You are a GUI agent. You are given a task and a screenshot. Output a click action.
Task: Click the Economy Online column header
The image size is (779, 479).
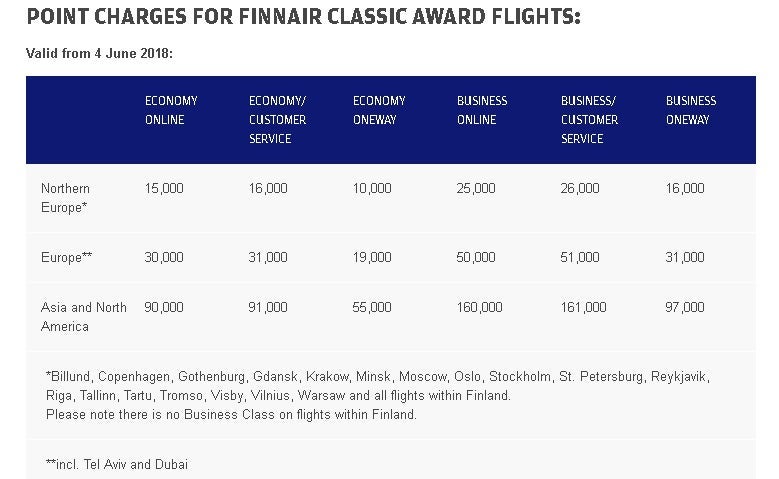click(x=171, y=110)
